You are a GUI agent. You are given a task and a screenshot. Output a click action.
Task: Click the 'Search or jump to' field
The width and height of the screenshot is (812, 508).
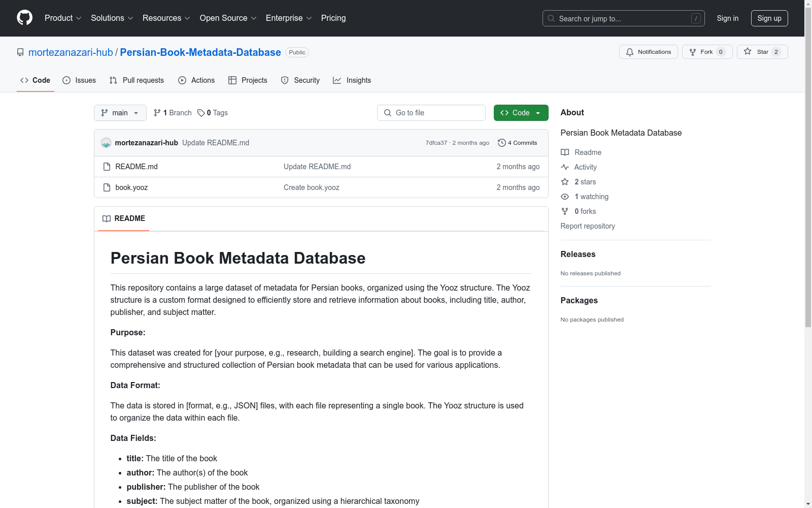click(624, 18)
